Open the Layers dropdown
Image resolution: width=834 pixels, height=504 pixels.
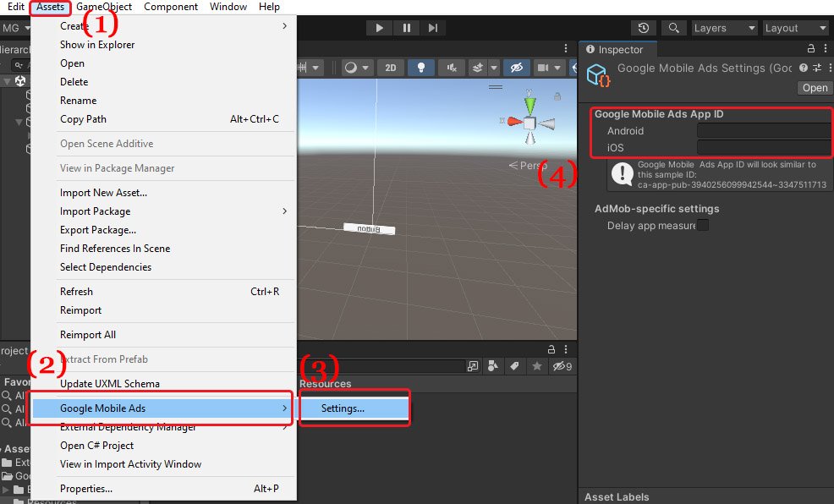[723, 28]
